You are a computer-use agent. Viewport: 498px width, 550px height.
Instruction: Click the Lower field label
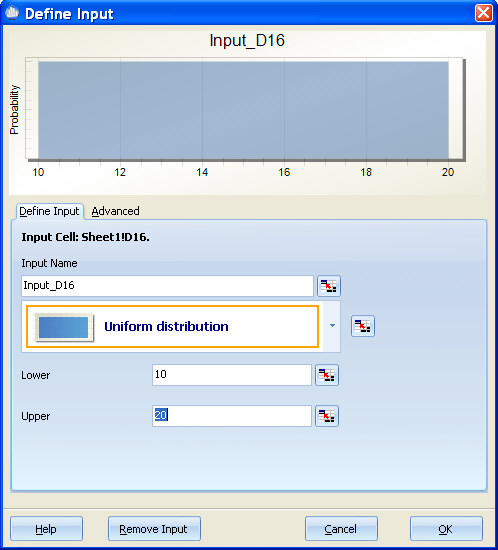pos(35,375)
